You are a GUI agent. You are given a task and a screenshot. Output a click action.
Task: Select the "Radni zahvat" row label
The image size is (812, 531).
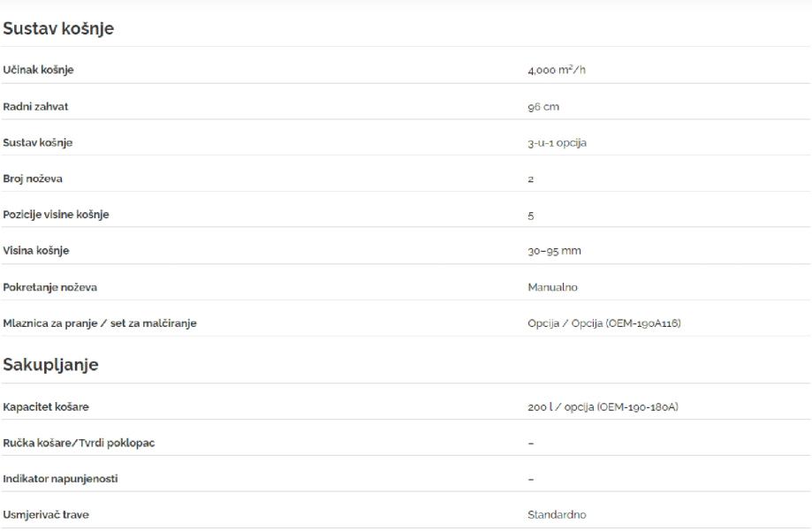(x=35, y=107)
